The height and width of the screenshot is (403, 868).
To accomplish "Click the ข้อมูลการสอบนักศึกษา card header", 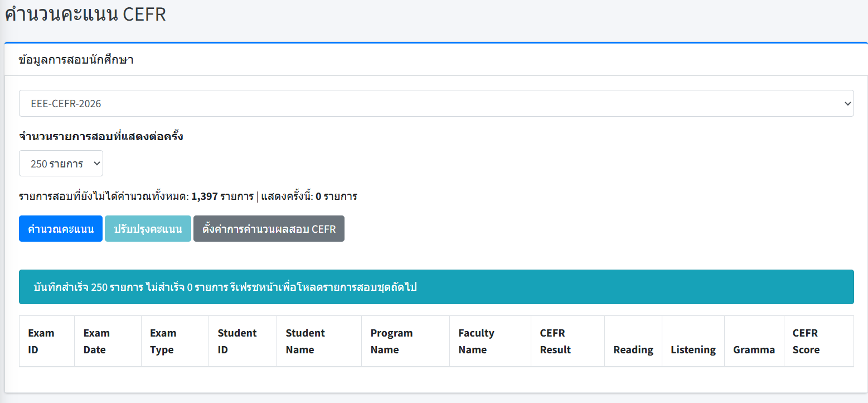I will click(x=436, y=59).
